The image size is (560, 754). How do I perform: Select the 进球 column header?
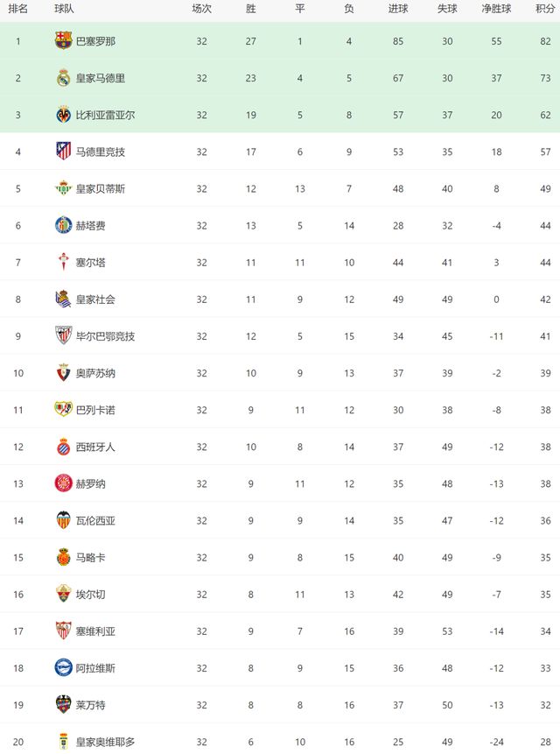pyautogui.click(x=398, y=9)
